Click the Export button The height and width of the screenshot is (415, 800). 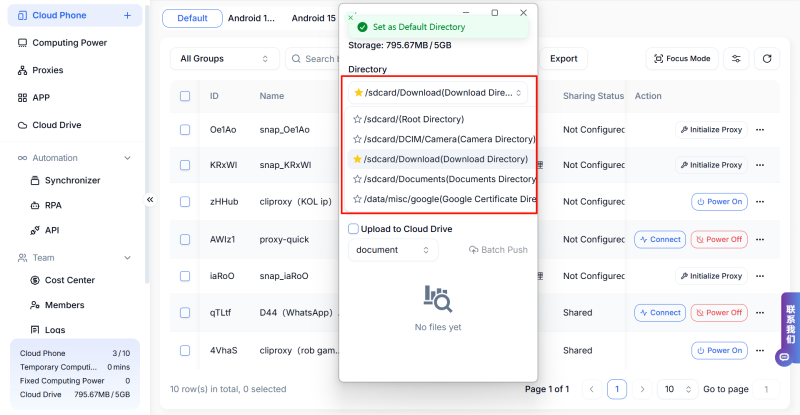point(563,59)
